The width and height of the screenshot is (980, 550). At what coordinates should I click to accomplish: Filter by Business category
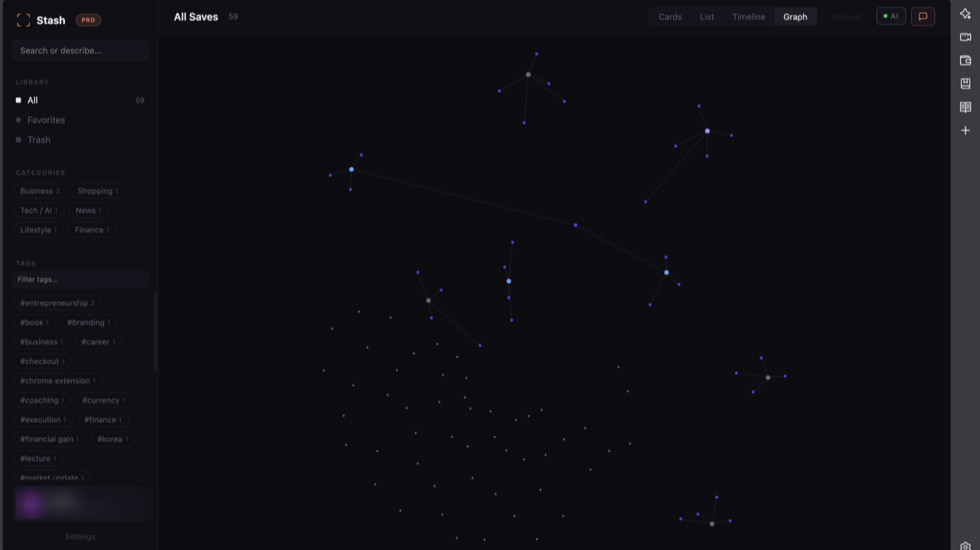pos(40,191)
